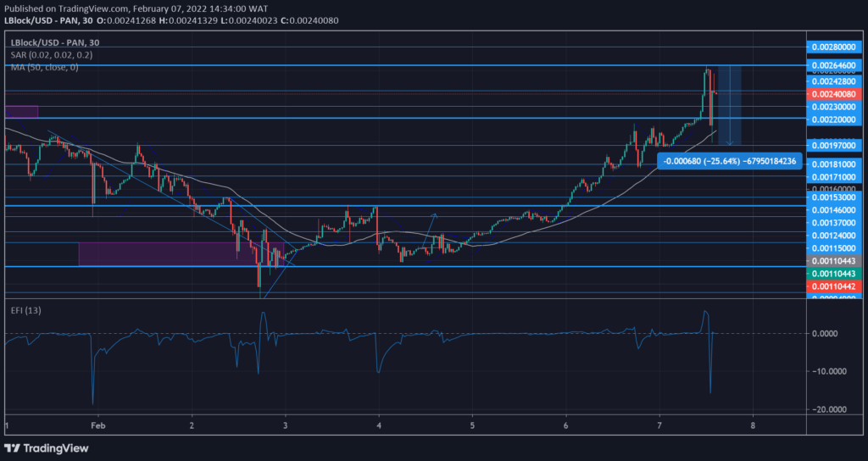Click the grey 0.00110443 price tag
The width and height of the screenshot is (868, 461).
coord(833,261)
